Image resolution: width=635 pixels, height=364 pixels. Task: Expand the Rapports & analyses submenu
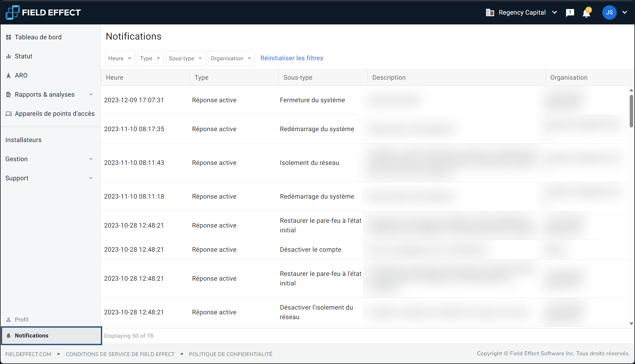coord(91,95)
